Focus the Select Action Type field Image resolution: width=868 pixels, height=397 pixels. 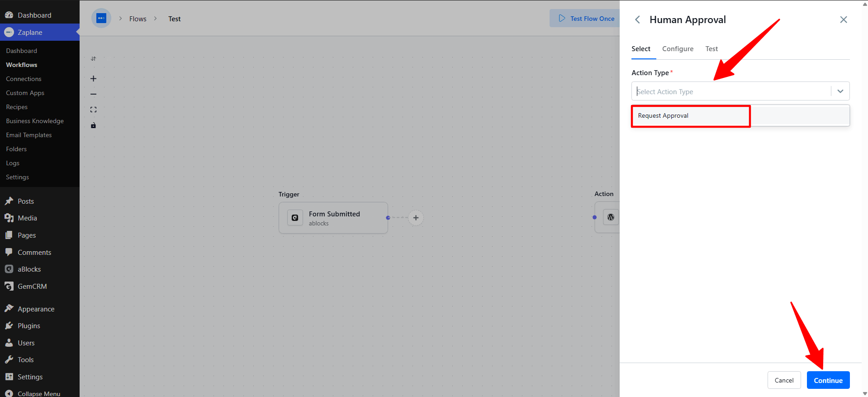[x=731, y=91]
